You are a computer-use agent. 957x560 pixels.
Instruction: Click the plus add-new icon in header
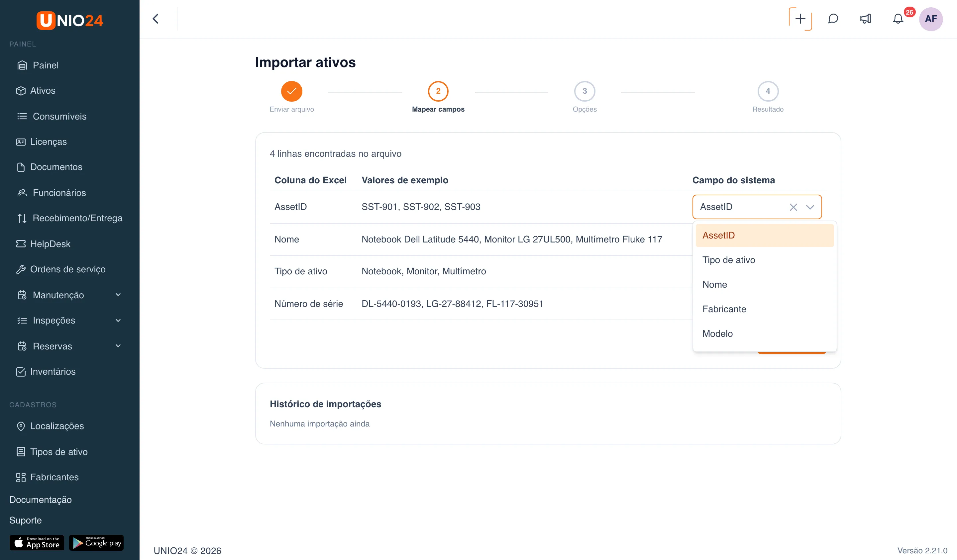pyautogui.click(x=800, y=19)
